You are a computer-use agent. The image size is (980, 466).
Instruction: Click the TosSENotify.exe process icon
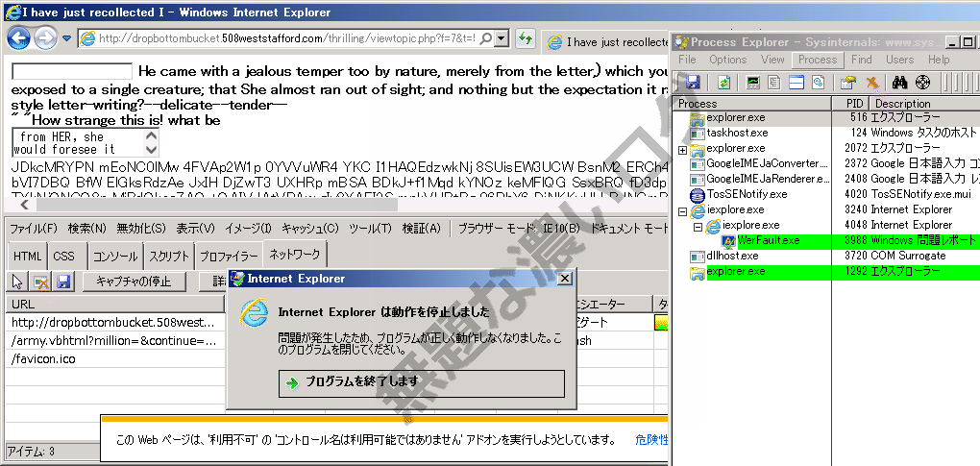click(697, 194)
